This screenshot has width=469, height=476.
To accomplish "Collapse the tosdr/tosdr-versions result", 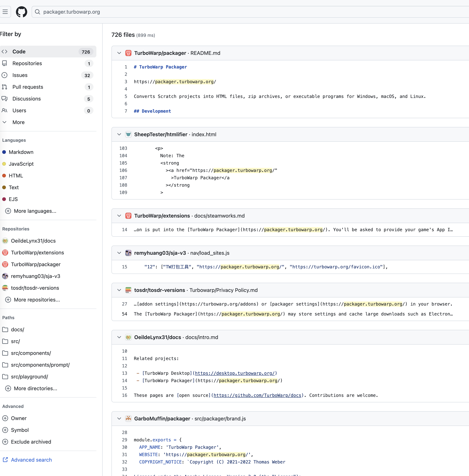I will tap(119, 290).
